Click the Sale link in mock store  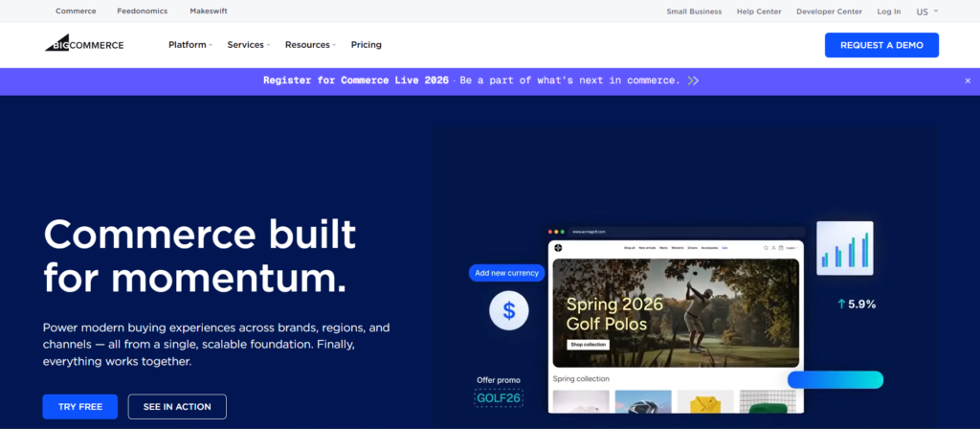pos(725,248)
